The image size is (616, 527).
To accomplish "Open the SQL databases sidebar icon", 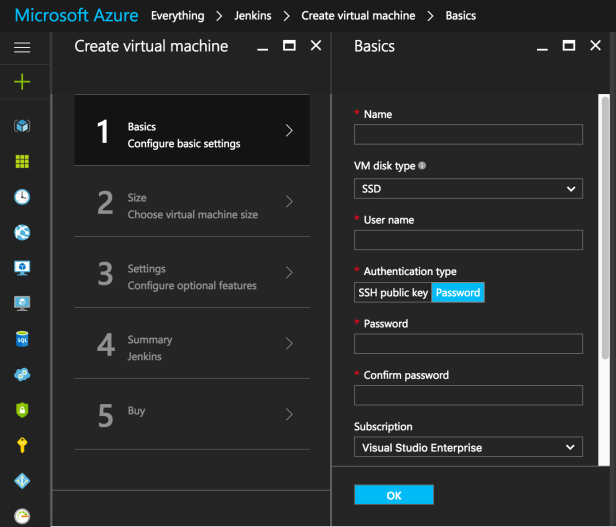I will (22, 339).
